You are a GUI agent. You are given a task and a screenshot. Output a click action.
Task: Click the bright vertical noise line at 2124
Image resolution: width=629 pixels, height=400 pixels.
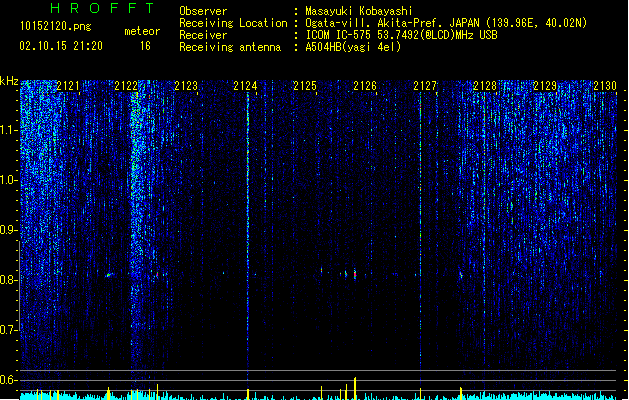(248, 237)
